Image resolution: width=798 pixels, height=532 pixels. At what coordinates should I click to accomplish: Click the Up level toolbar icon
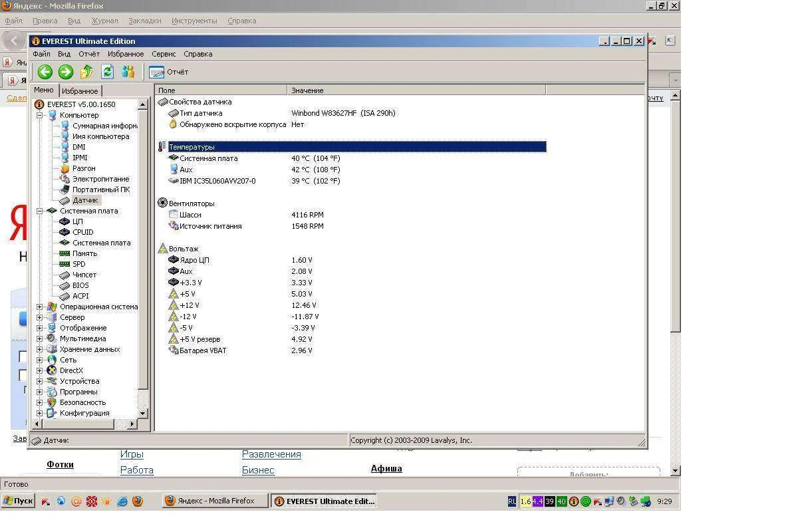[x=86, y=72]
